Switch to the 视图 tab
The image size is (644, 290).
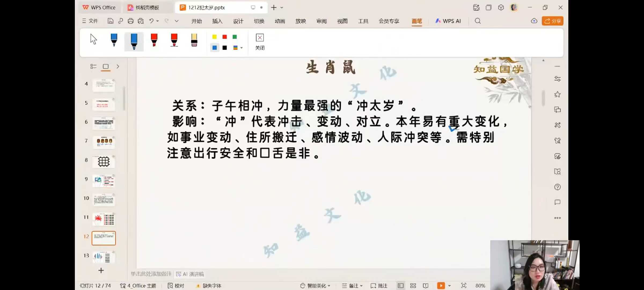coord(342,21)
